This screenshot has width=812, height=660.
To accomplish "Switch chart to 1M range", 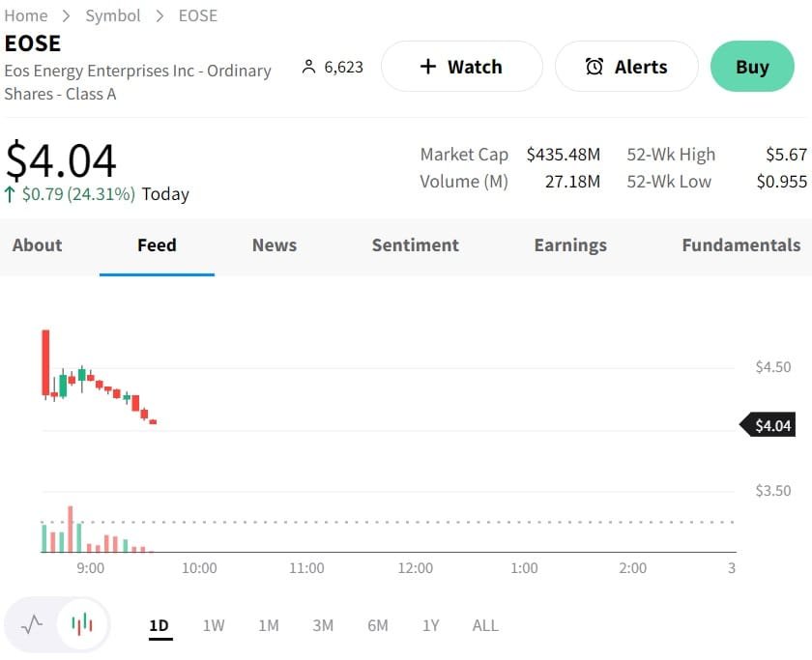I will click(269, 625).
